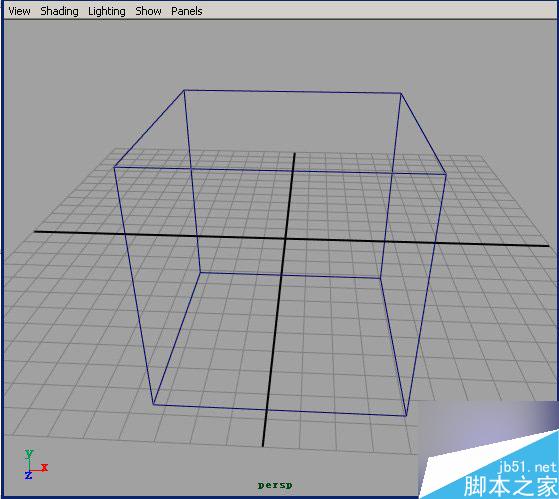The width and height of the screenshot is (559, 499).
Task: Click the persp camera label
Action: click(275, 485)
